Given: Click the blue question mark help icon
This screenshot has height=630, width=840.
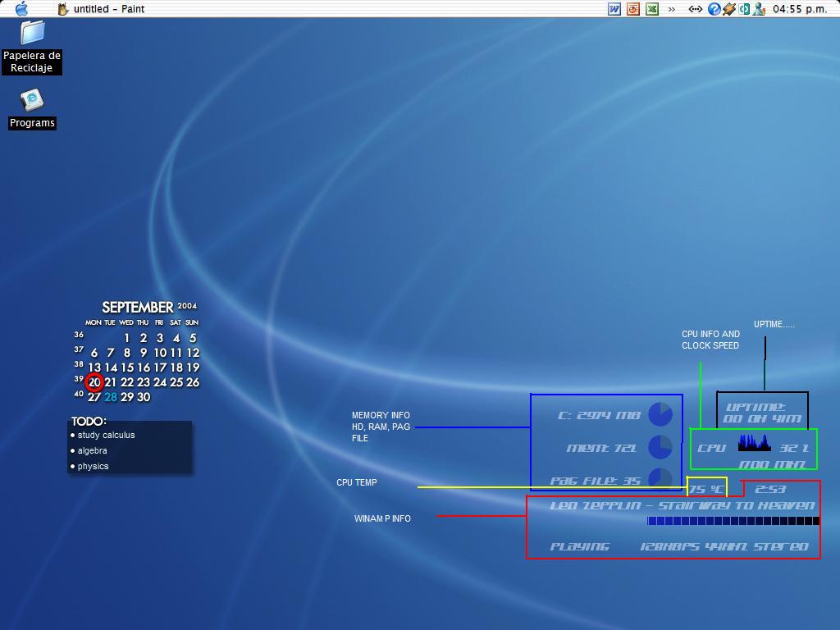Looking at the screenshot, I should coord(714,9).
